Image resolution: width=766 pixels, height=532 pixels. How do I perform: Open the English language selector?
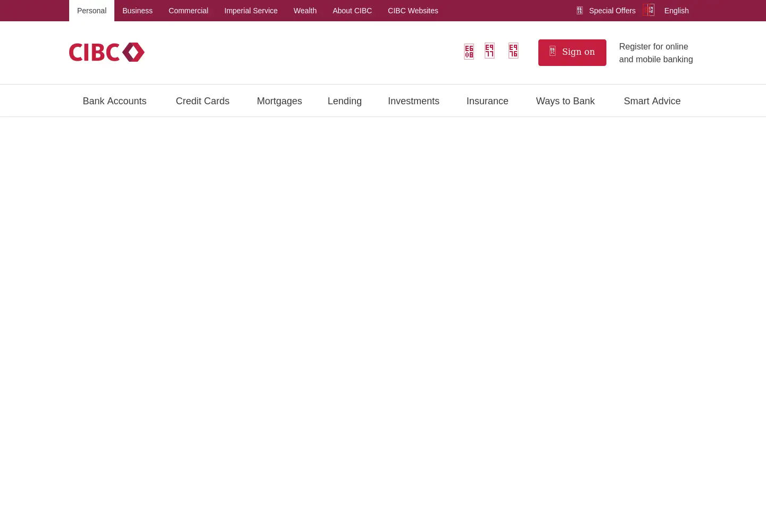(677, 11)
